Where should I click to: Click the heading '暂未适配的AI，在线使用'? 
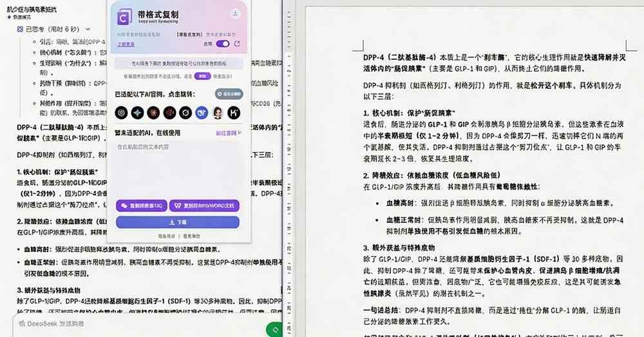[147, 133]
